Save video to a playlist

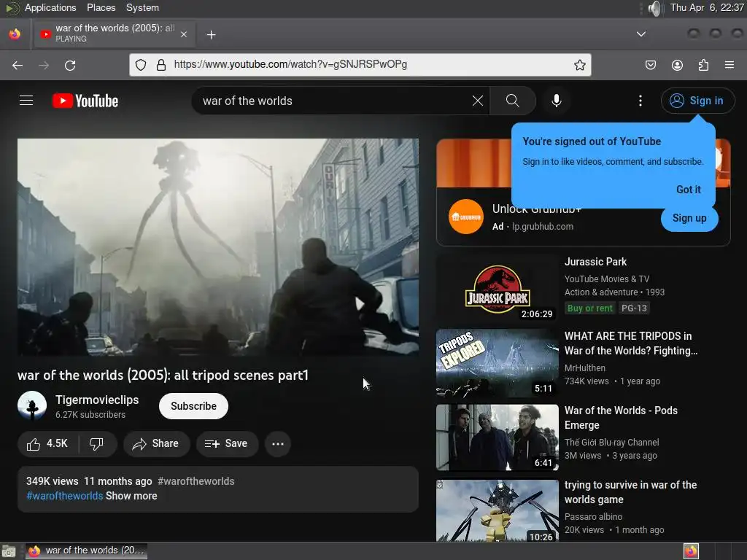(227, 444)
